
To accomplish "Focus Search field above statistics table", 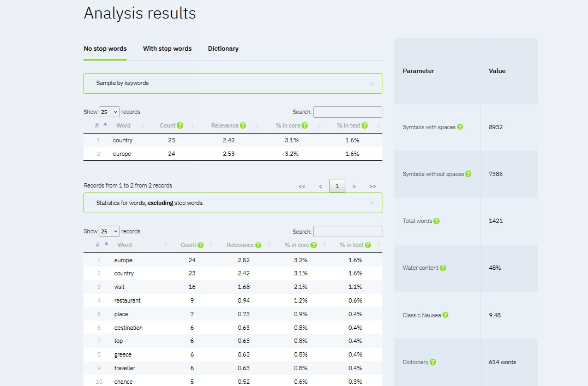I will point(347,231).
